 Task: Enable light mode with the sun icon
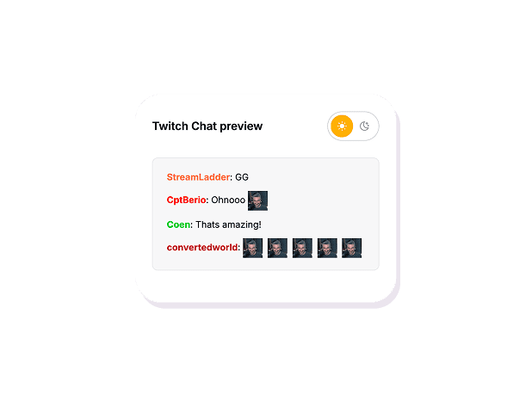click(342, 126)
